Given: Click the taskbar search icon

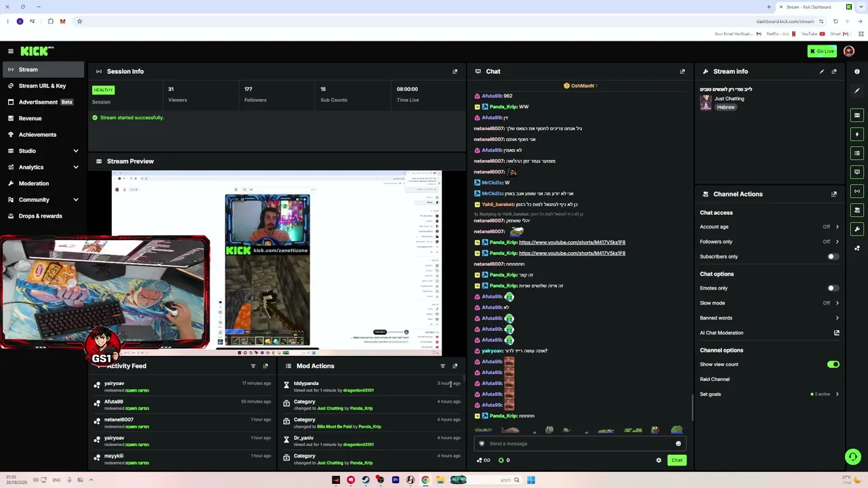Looking at the screenshot, I should pyautogui.click(x=516, y=480).
